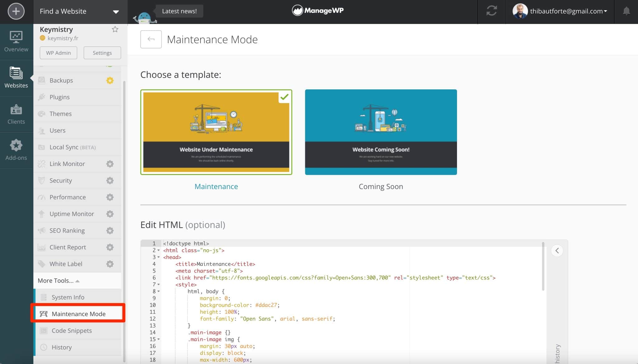Click the Settings button

click(x=102, y=53)
